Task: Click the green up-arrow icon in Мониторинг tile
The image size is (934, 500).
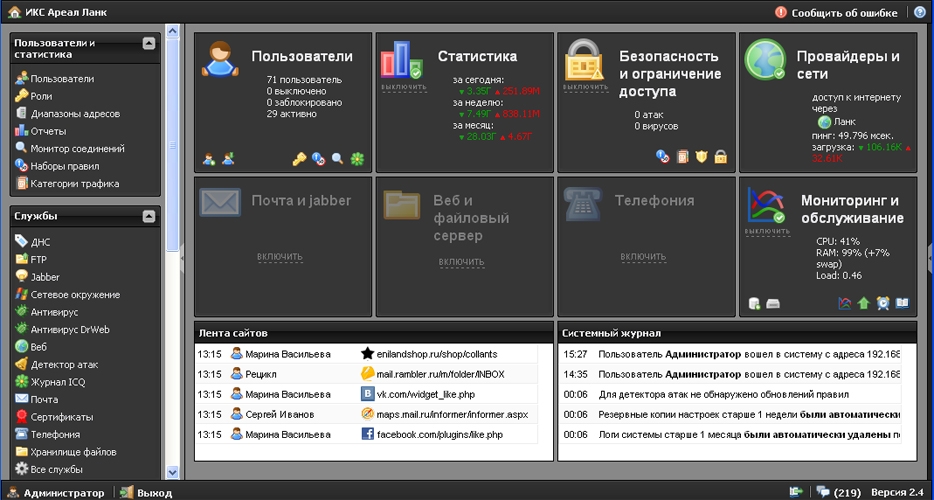Action: tap(863, 303)
